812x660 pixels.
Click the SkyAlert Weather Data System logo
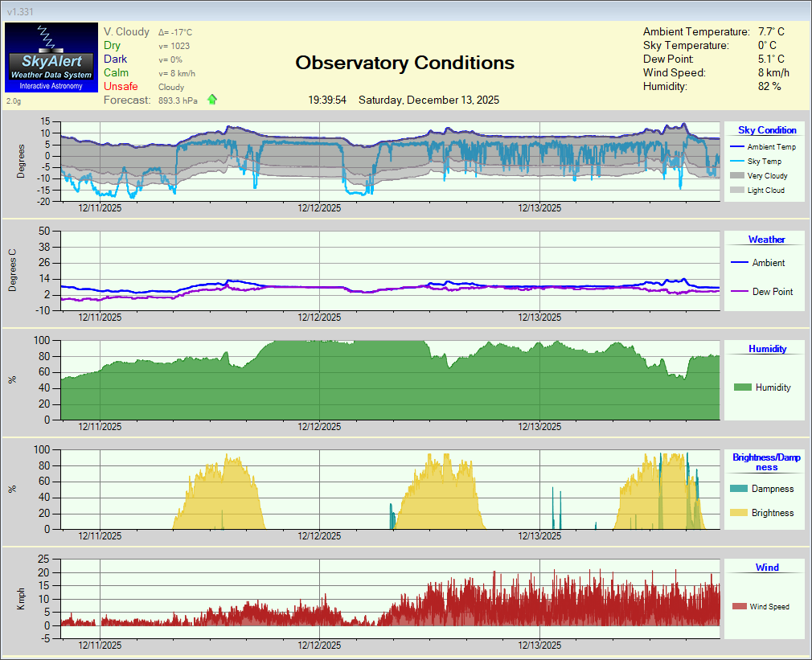coord(52,58)
